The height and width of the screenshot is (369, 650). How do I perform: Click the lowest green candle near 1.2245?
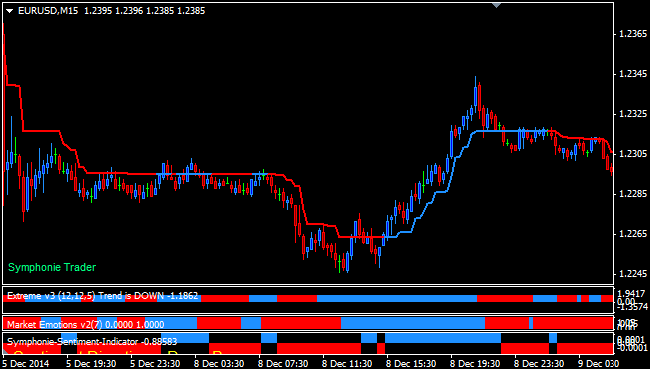339,264
